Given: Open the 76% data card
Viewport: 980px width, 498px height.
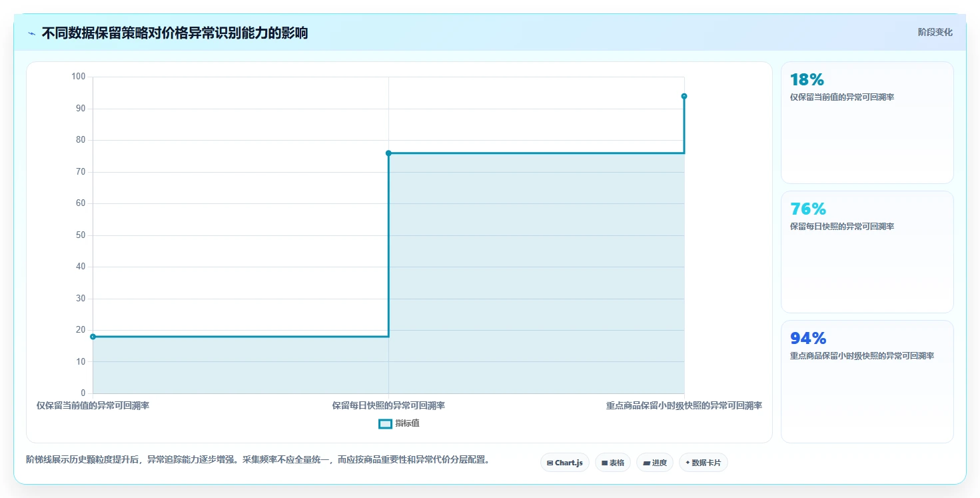Looking at the screenshot, I should pos(867,252).
